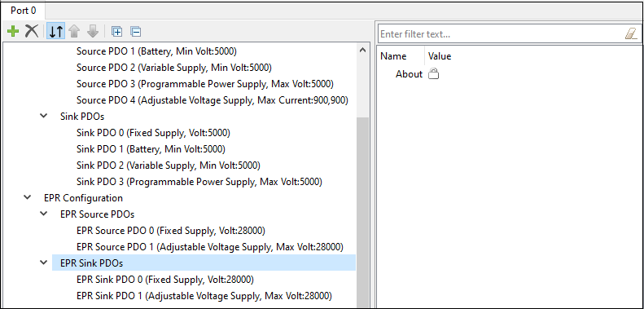Image resolution: width=644 pixels, height=309 pixels.
Task: Collapse the Sink PDOs tree node
Action: pos(43,116)
